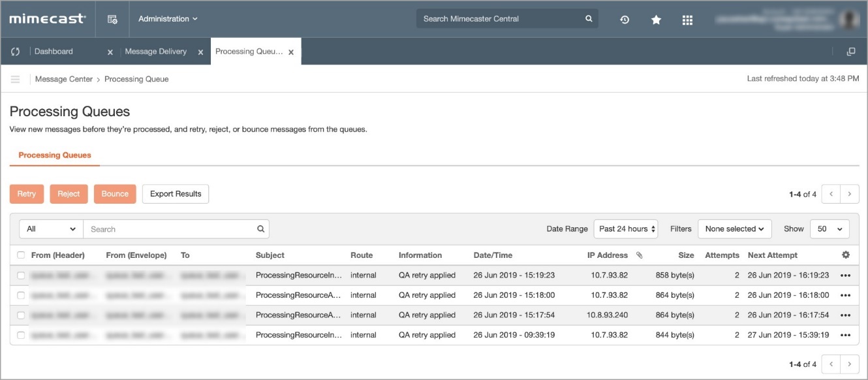This screenshot has height=380, width=868.
Task: Click the refresh icon beside Dashboard tab
Action: pyautogui.click(x=13, y=51)
